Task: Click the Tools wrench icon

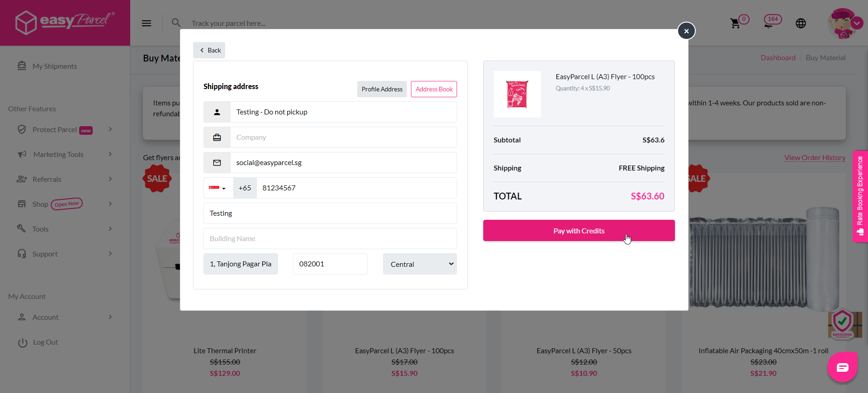Action: (x=21, y=228)
